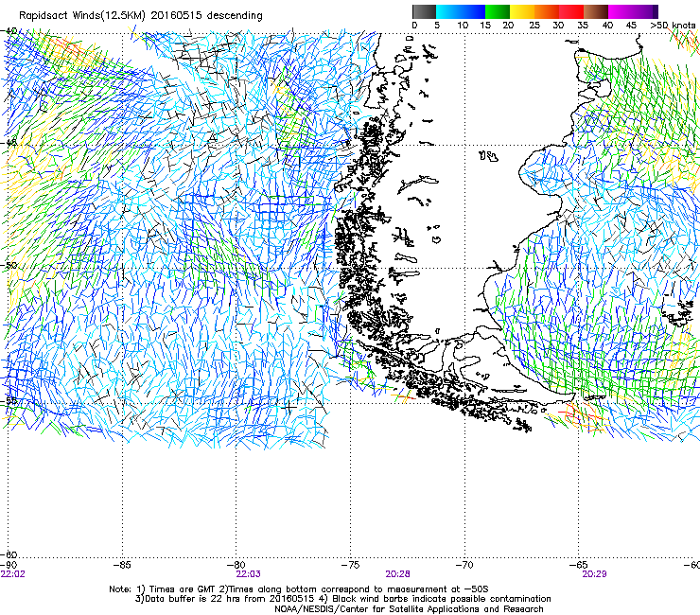Click the purple time stamp '20:29'

click(594, 574)
